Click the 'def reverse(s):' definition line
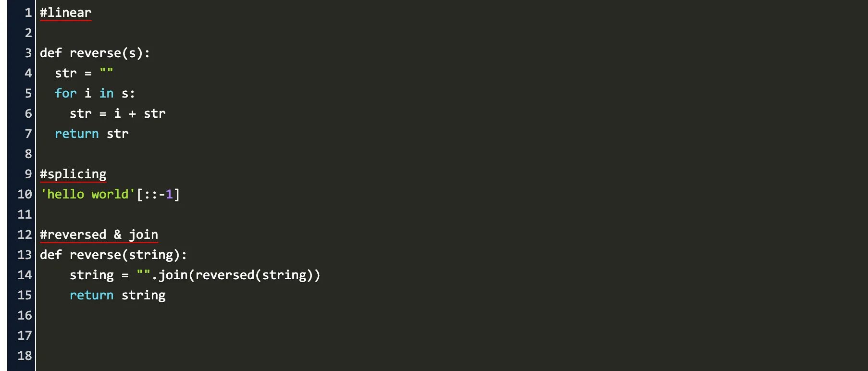 [95, 53]
